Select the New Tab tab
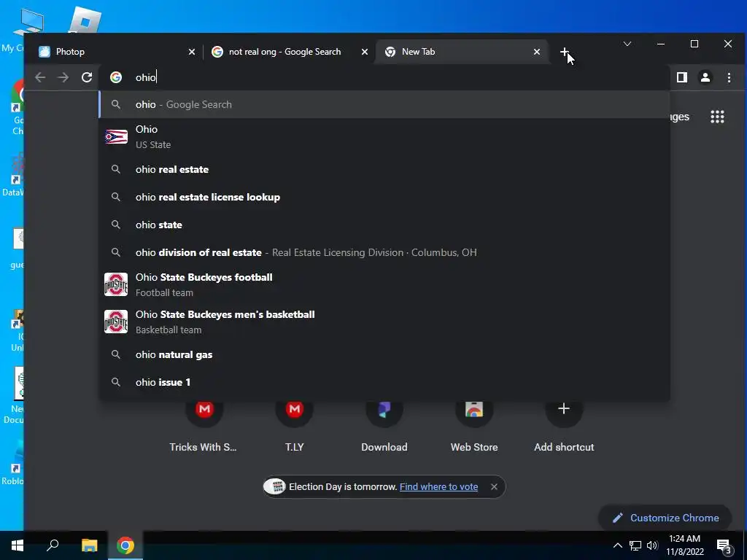The height and width of the screenshot is (560, 747). (x=462, y=52)
